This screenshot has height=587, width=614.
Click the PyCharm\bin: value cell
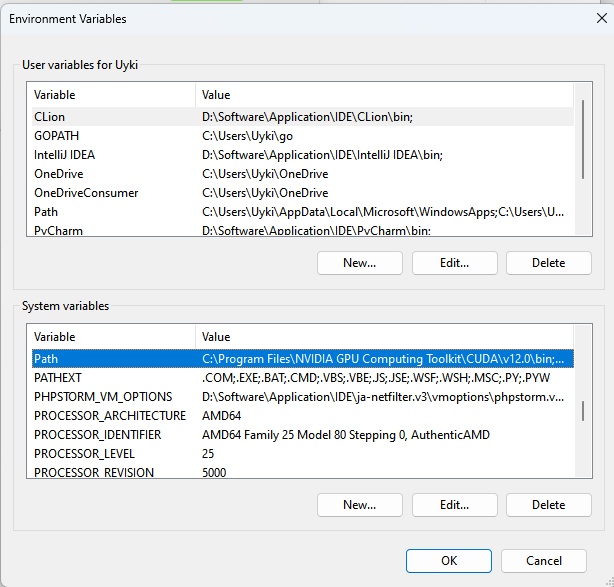tap(316, 230)
